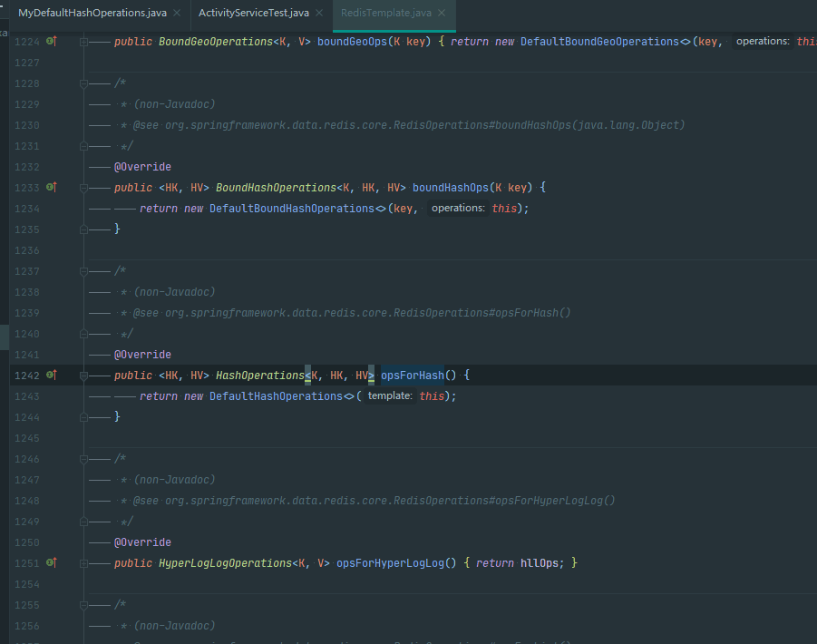Click the boundHashOps method name
817x644 pixels.
[x=450, y=188]
